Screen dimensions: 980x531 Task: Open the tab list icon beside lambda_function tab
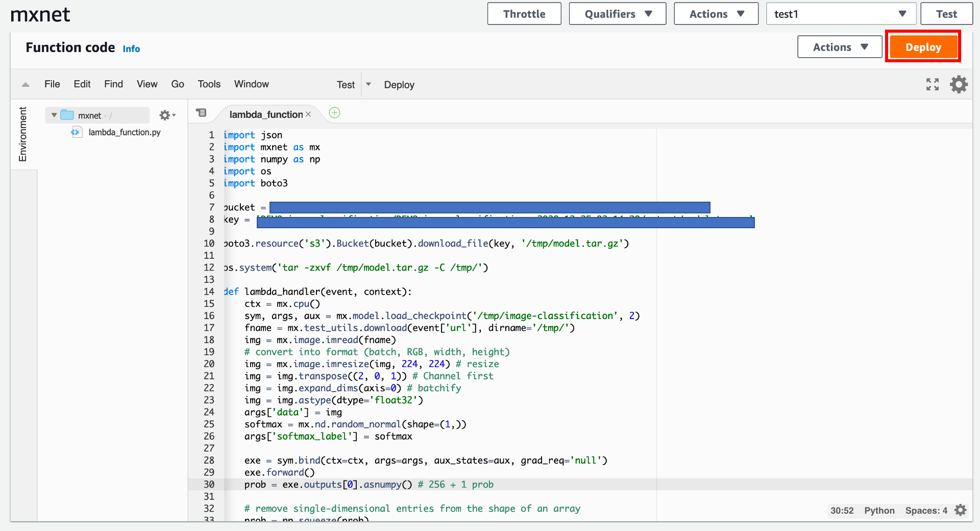[202, 113]
